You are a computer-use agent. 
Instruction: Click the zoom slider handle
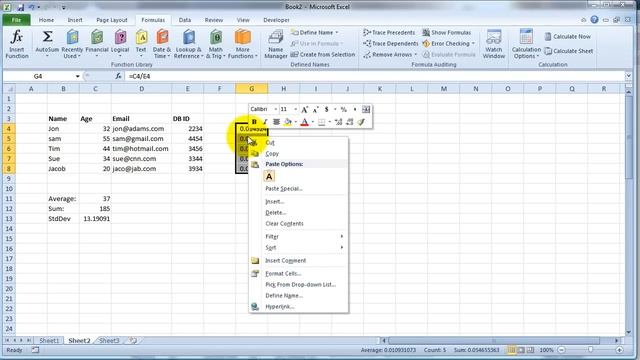(x=590, y=350)
